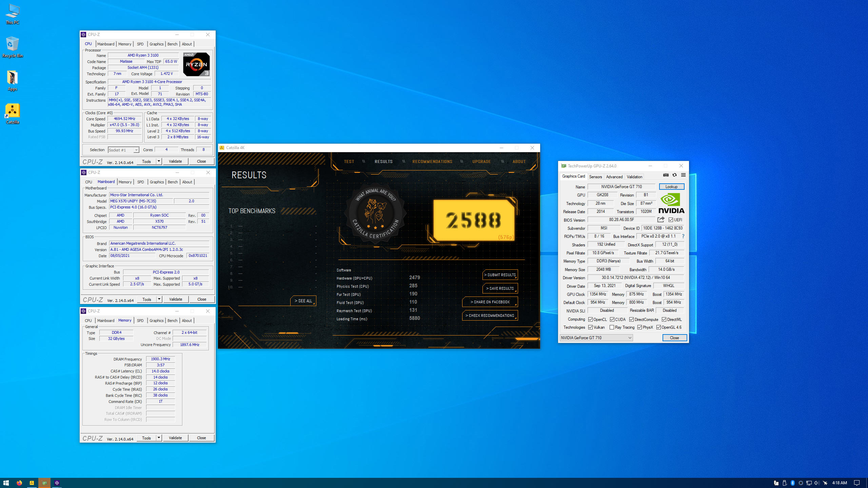The width and height of the screenshot is (868, 488).
Task: Click the Ryzen 3 logo in CPU-Z
Action: [196, 64]
